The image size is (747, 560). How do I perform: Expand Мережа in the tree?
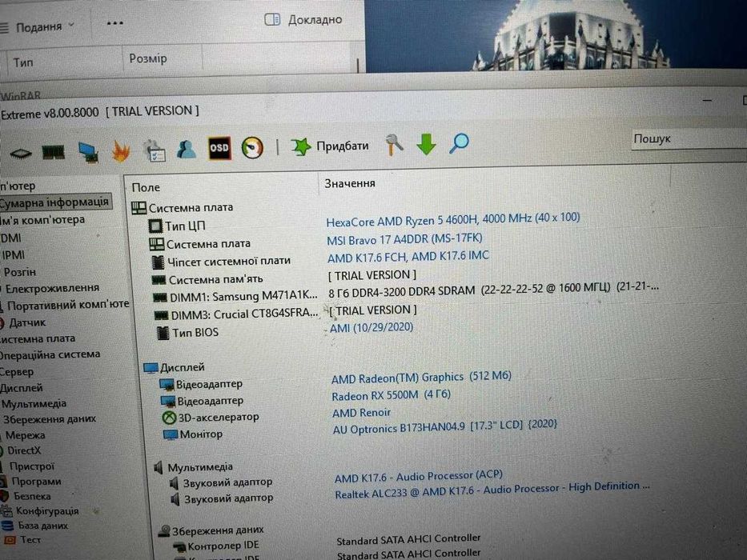(26, 435)
